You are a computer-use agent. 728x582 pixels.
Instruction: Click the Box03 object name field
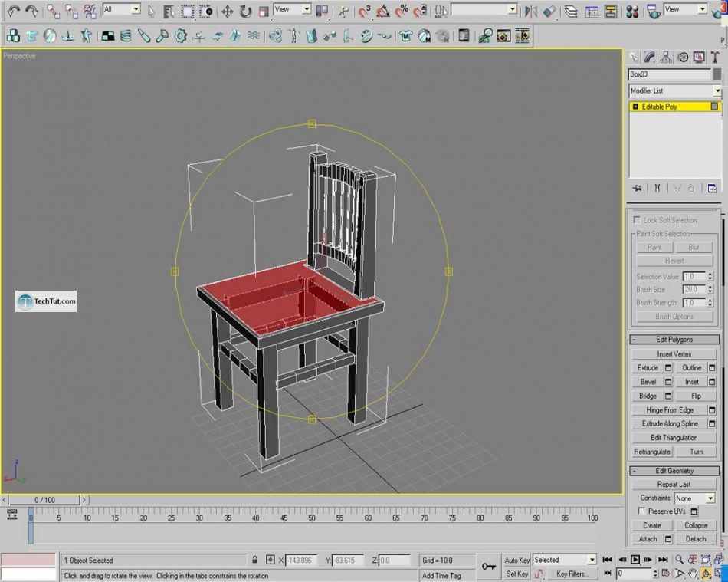tap(670, 74)
